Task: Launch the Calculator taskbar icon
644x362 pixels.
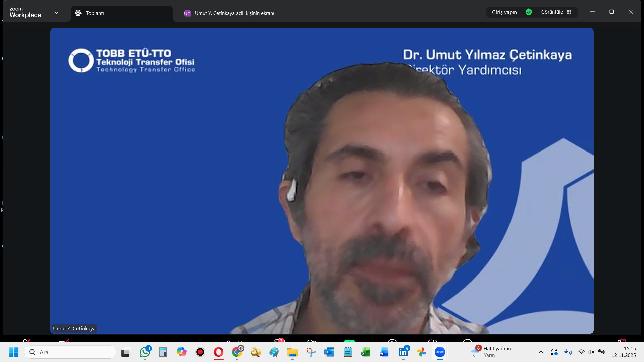Action: (163, 352)
